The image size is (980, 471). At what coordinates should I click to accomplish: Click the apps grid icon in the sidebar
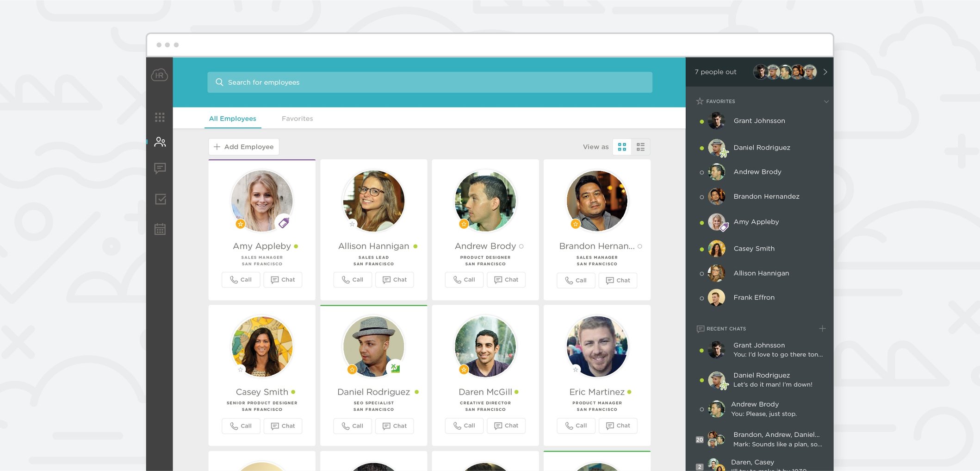point(160,118)
